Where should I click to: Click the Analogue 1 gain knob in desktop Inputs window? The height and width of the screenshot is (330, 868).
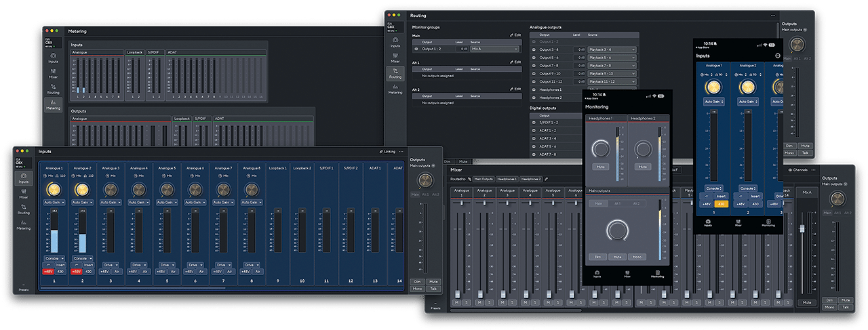point(53,190)
